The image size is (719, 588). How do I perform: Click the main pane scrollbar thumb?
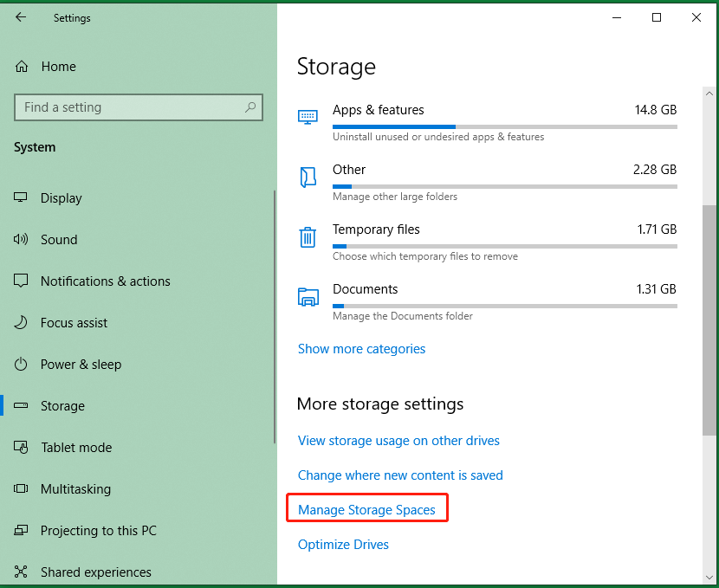click(x=709, y=320)
